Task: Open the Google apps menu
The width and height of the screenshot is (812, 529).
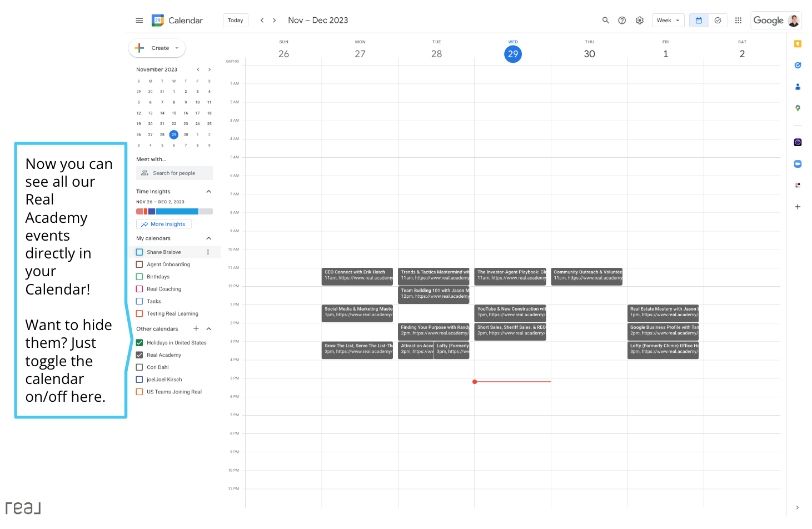Action: click(x=738, y=20)
